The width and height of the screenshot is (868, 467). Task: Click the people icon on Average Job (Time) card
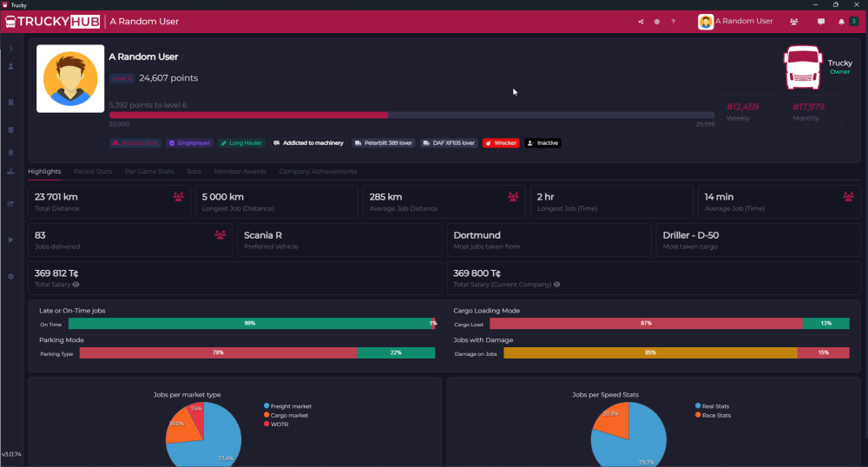[x=848, y=196]
